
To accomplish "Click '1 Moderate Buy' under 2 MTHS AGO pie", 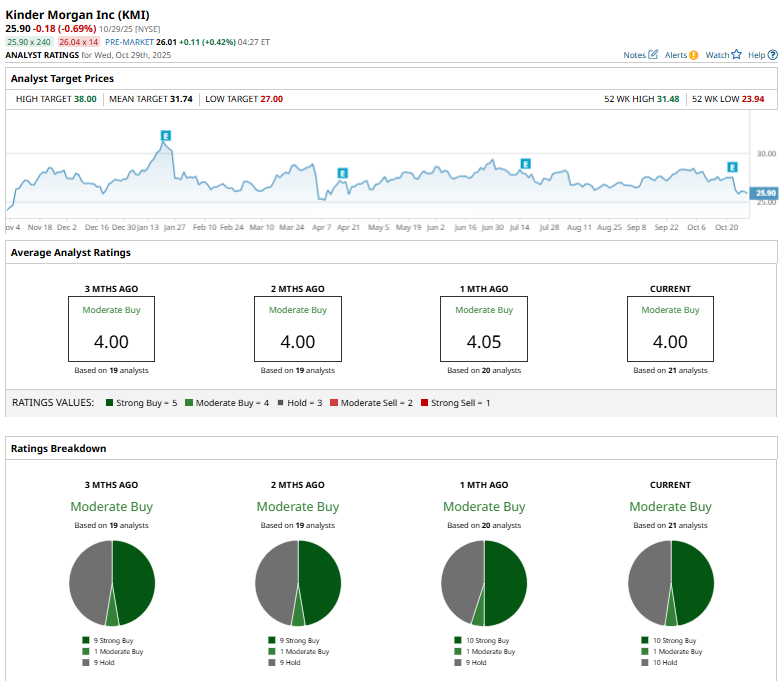I will (x=305, y=652).
